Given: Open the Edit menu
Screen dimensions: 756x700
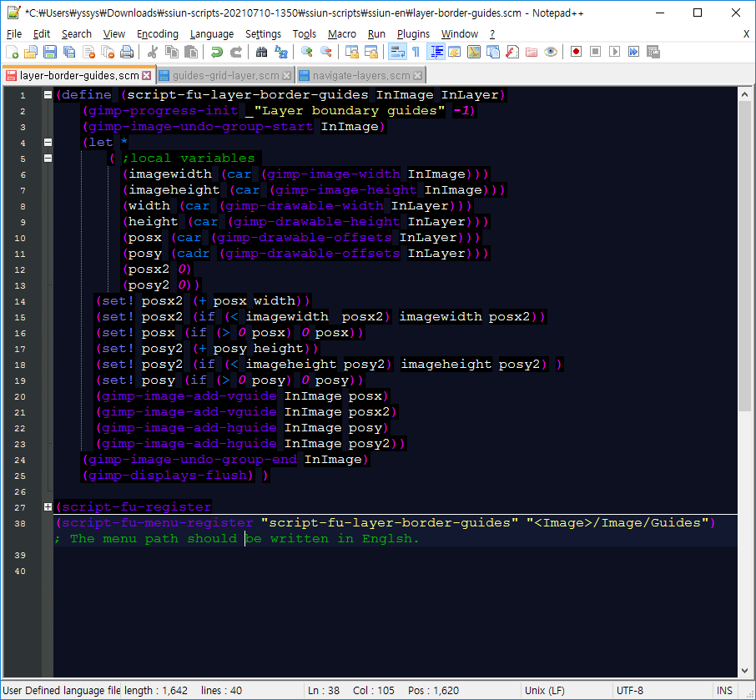Looking at the screenshot, I should click(42, 33).
